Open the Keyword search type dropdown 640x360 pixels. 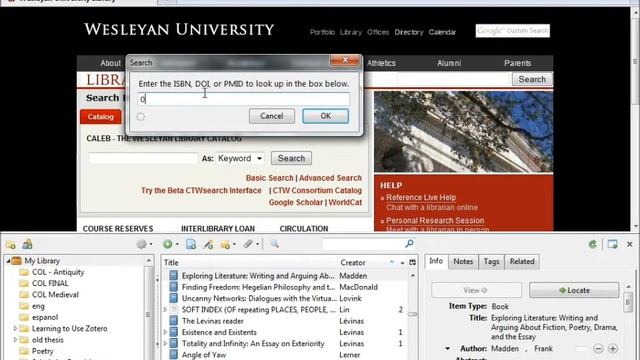240,158
